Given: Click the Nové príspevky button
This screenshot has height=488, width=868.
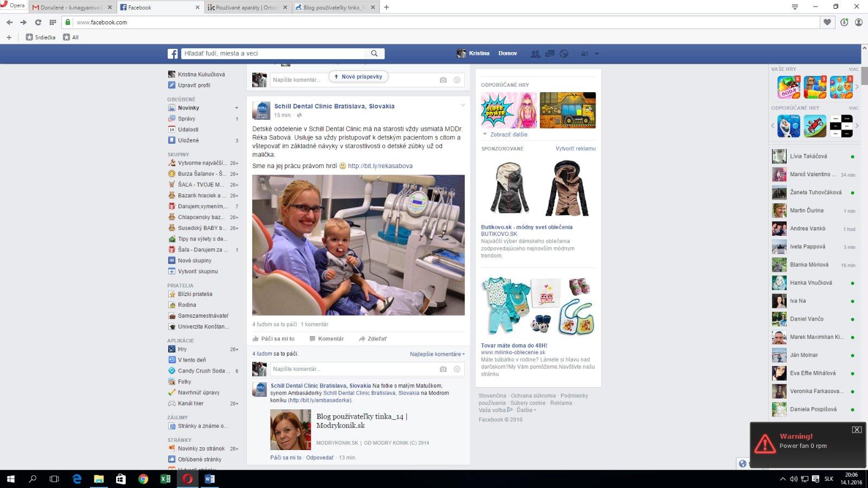Looking at the screenshot, I should 359,77.
